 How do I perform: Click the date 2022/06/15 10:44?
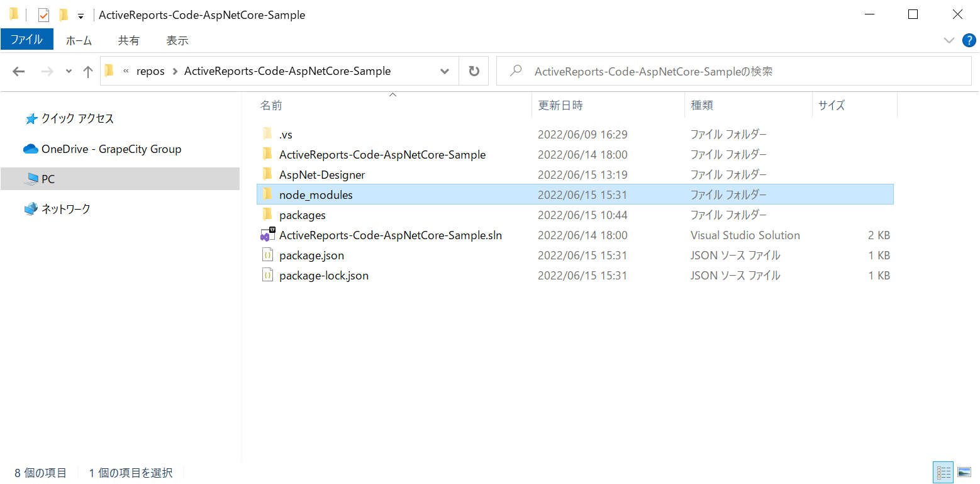pyautogui.click(x=582, y=215)
